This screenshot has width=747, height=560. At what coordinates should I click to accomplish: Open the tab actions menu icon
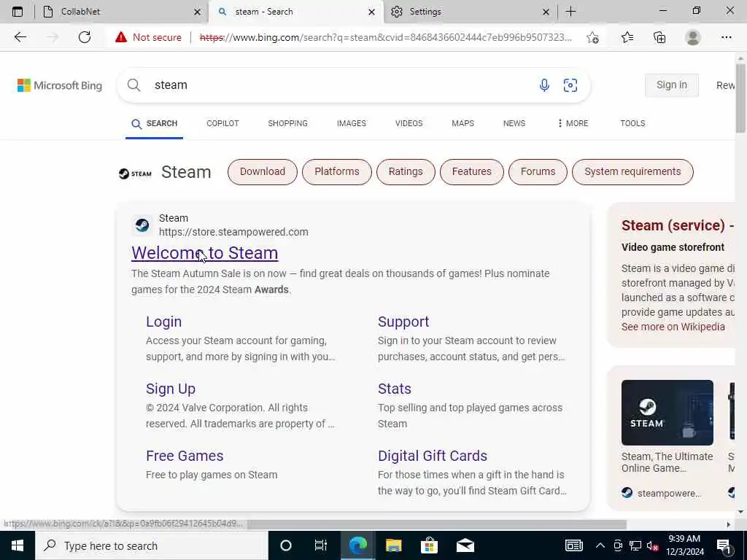pyautogui.click(x=18, y=12)
